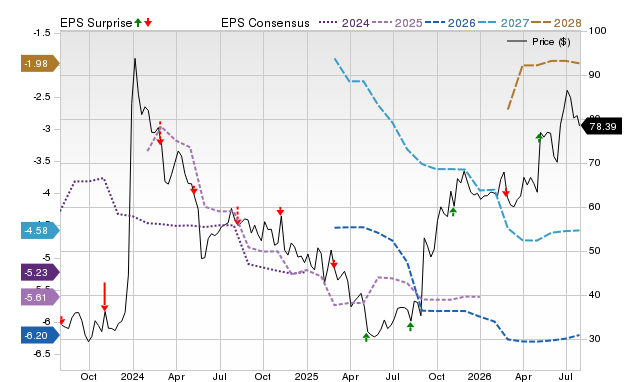The height and width of the screenshot is (382, 640).
Task: Click the green up arrow in EPS Surprise legend
Action: [138, 22]
